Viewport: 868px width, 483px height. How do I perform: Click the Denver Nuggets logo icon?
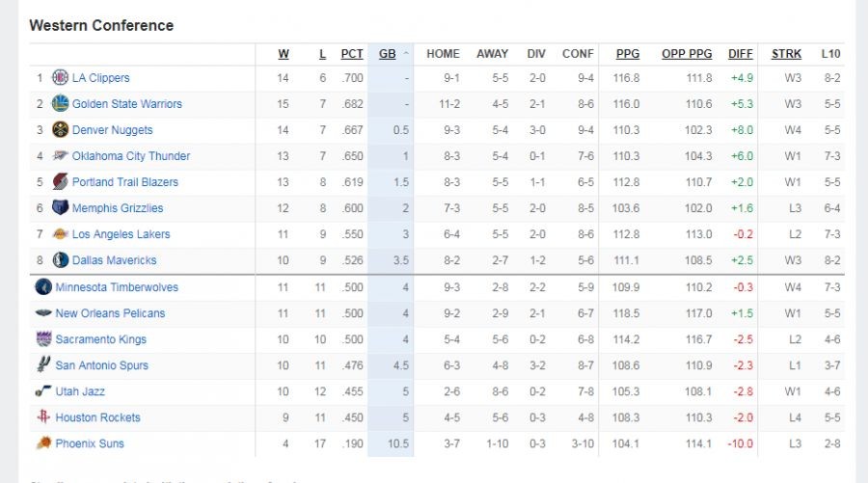pyautogui.click(x=60, y=130)
